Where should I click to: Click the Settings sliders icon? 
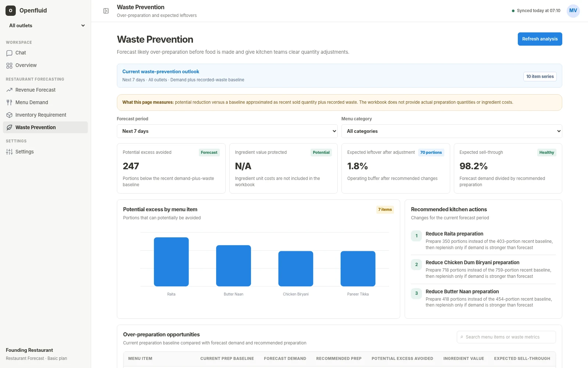(x=10, y=152)
